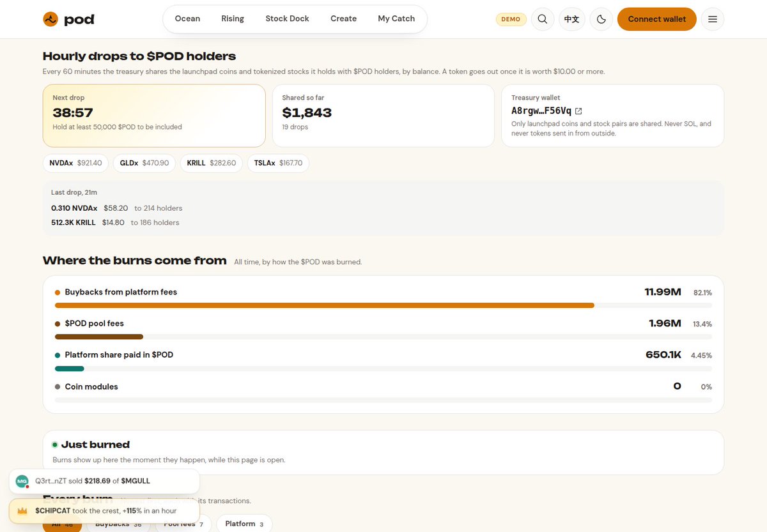Screen dimensions: 767x532
Task: Click the "Just burned" heading
Action: click(95, 445)
